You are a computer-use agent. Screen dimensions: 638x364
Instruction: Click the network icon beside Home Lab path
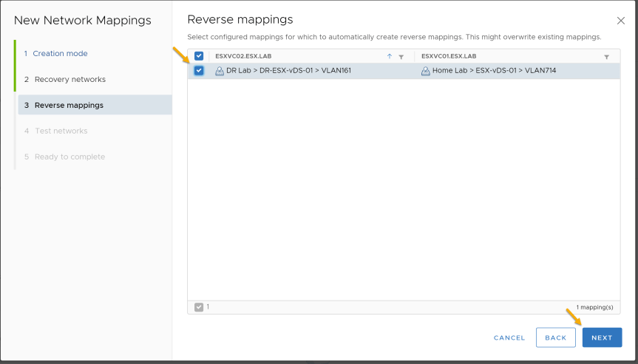426,71
